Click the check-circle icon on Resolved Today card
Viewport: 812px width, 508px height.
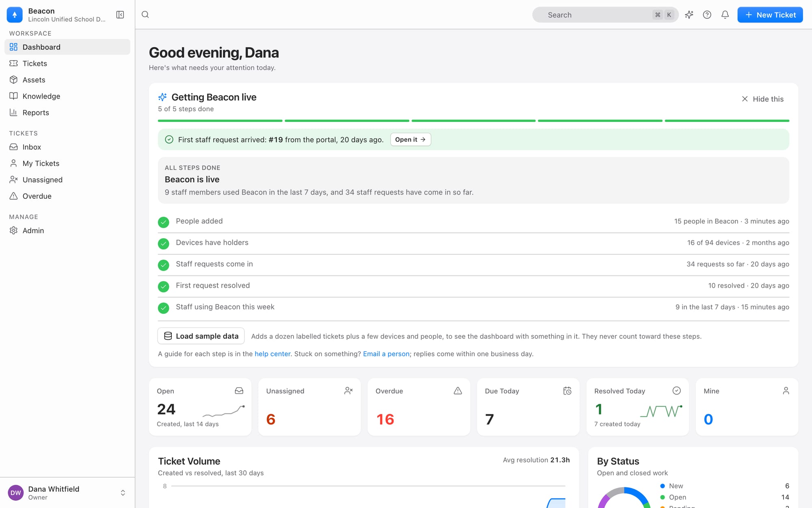click(676, 391)
